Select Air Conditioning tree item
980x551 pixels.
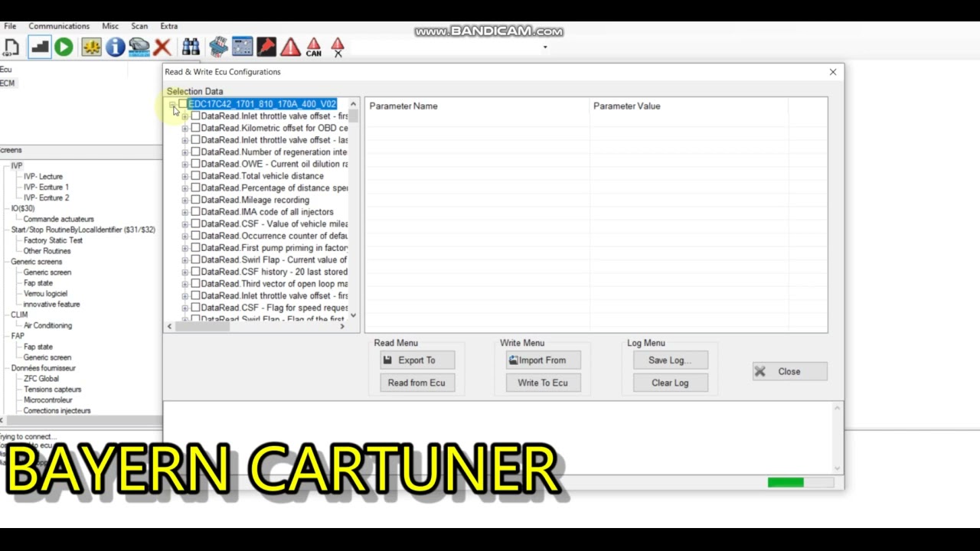(47, 326)
